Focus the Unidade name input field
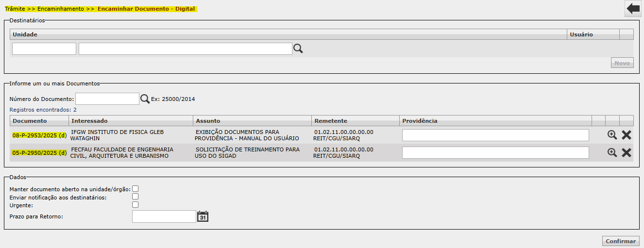 point(185,49)
